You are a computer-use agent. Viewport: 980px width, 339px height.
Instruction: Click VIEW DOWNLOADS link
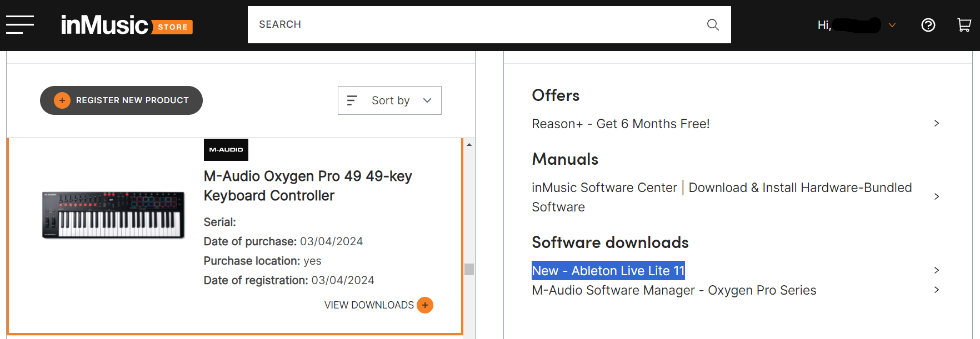tap(369, 305)
